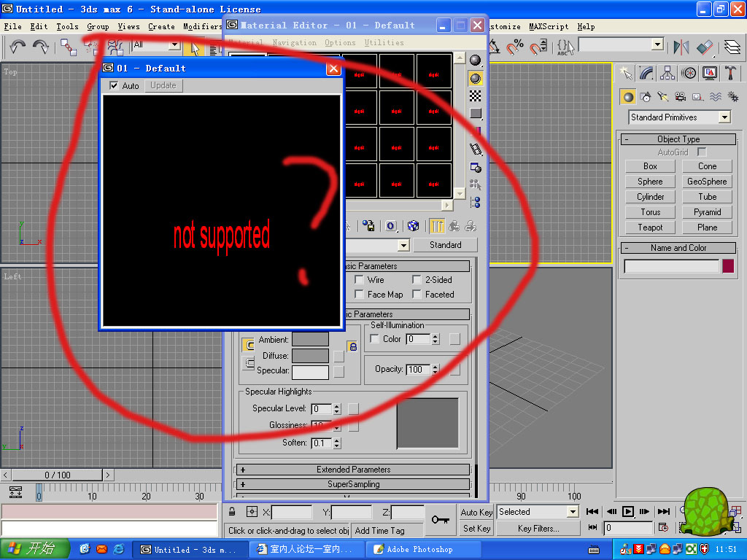Switch to the Display command panel tab

point(710,73)
